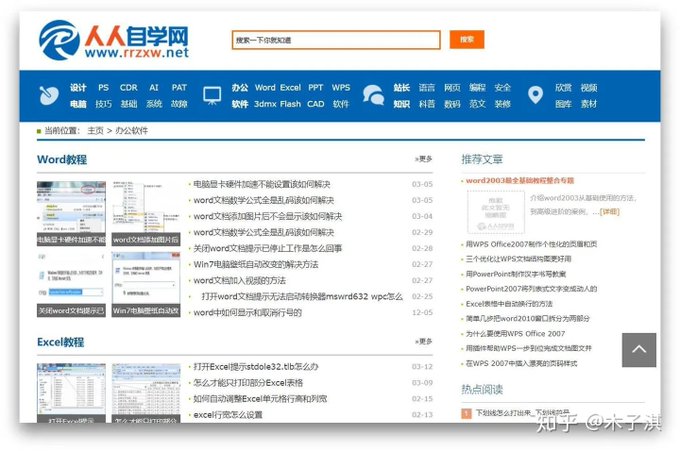Open article excel行宽怎么设置

228,415
